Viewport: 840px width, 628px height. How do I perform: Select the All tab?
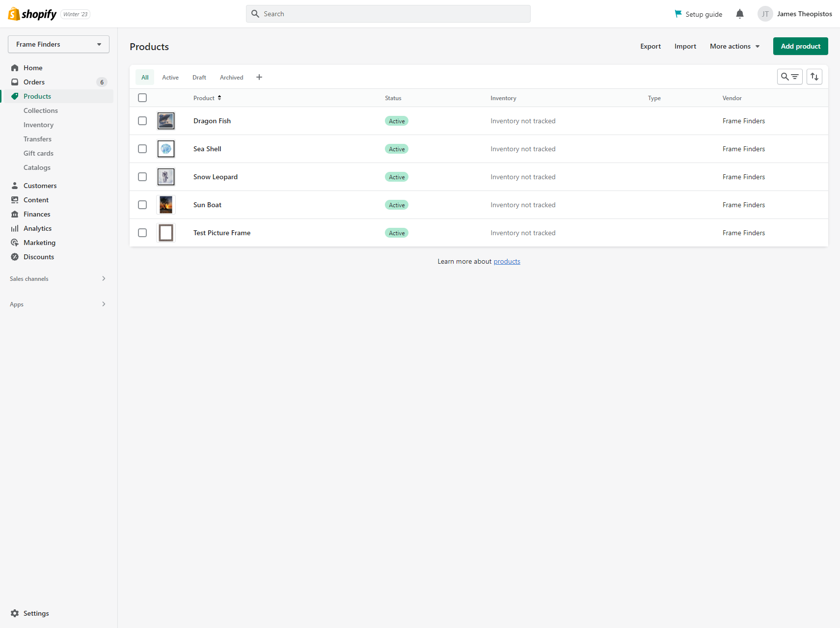coord(145,77)
